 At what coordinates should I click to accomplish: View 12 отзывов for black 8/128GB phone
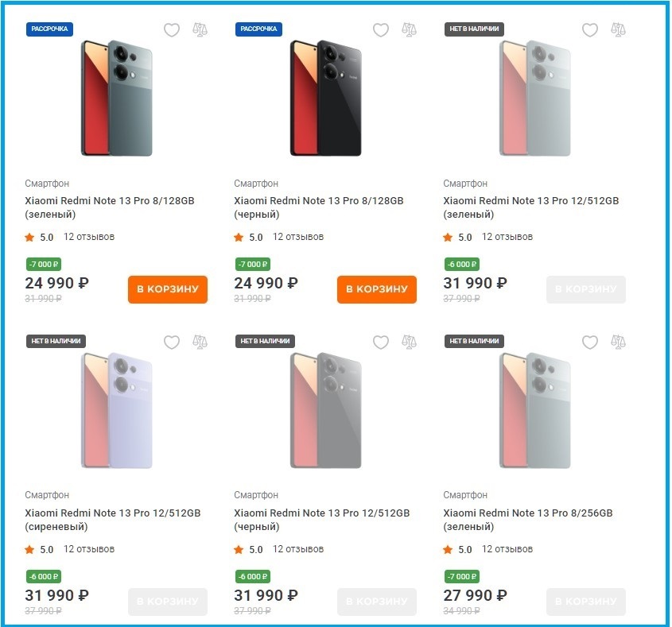tap(297, 237)
